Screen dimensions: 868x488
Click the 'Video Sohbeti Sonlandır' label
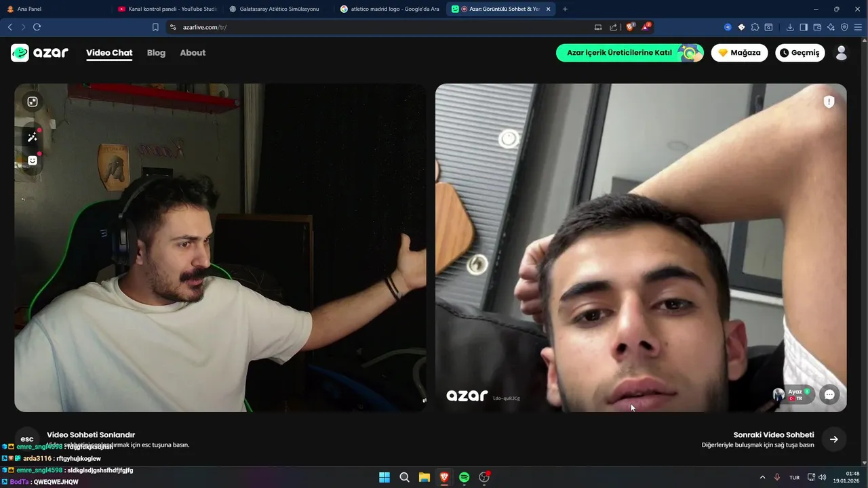click(91, 435)
